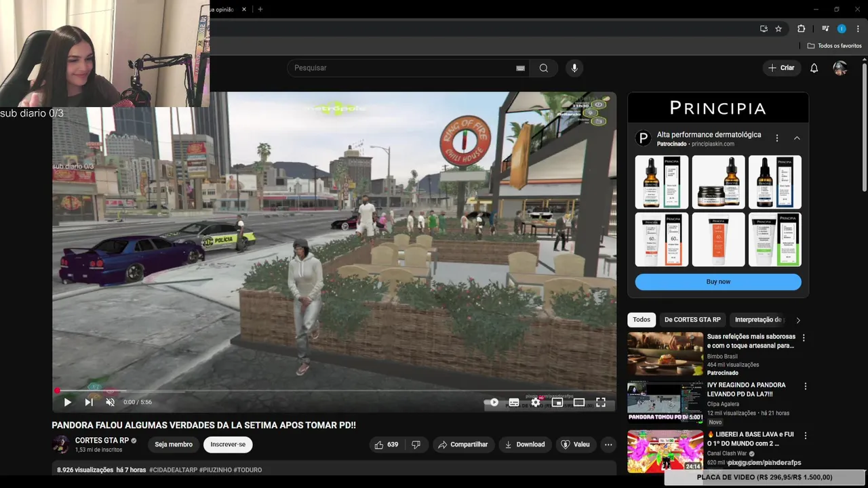This screenshot has height=488, width=868.
Task: Open the first Principia serum product image
Action: (x=662, y=182)
